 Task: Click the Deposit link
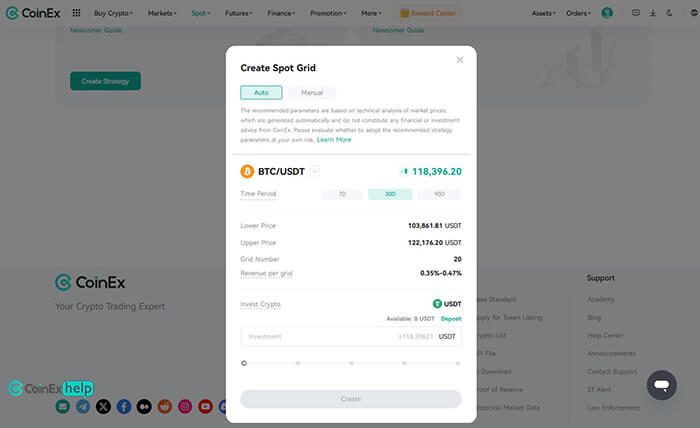click(x=451, y=318)
